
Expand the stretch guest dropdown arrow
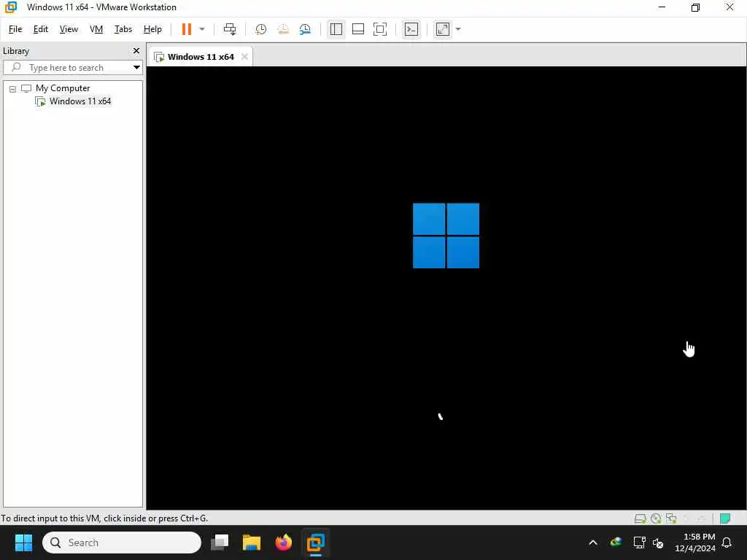tap(458, 29)
